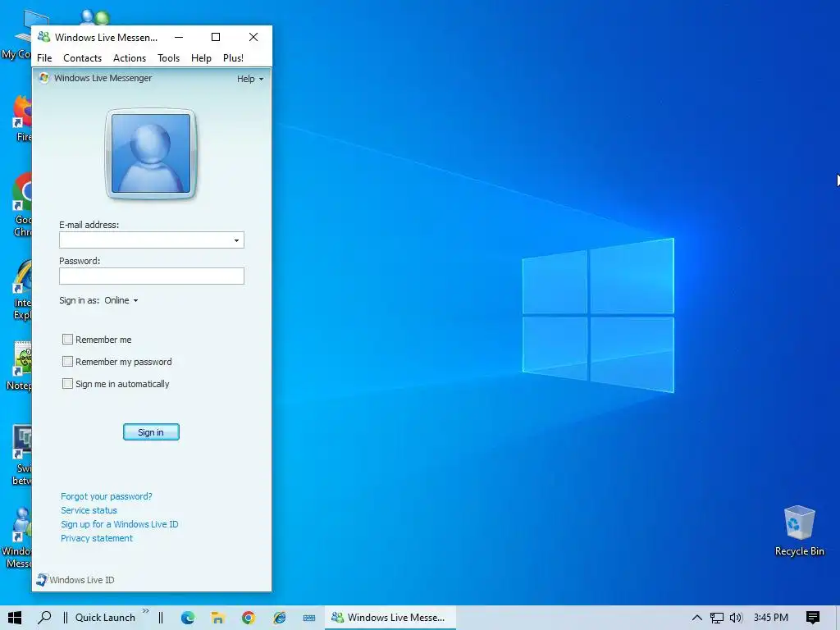Screen dimensions: 840x630
Task: Minimize the Windows Live Messenger window
Action: (179, 37)
